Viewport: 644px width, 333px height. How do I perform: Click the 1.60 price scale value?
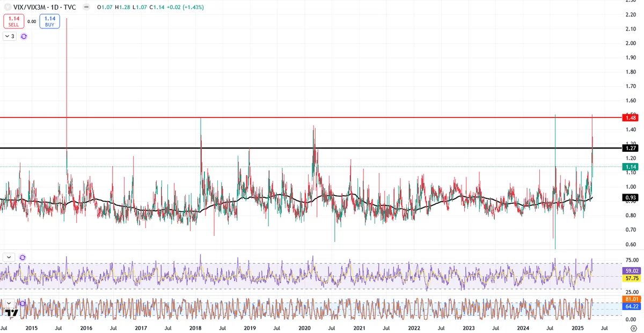click(x=631, y=101)
